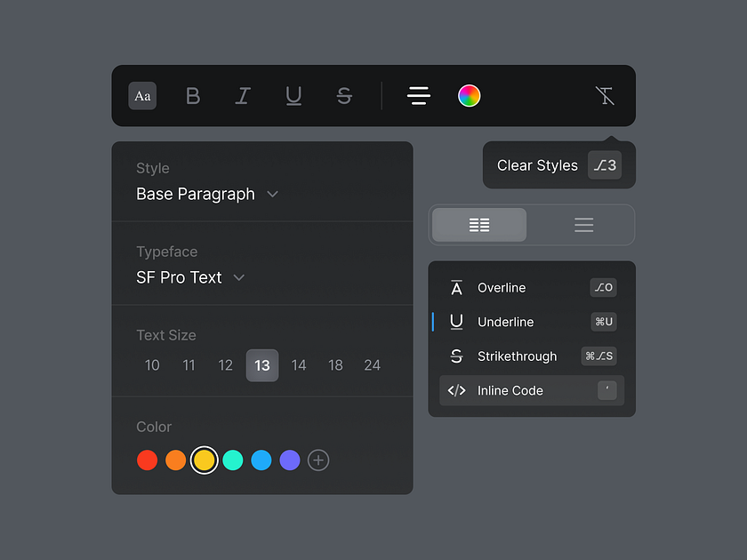
Task: Switch to the single-column layout toggle
Action: [583, 225]
